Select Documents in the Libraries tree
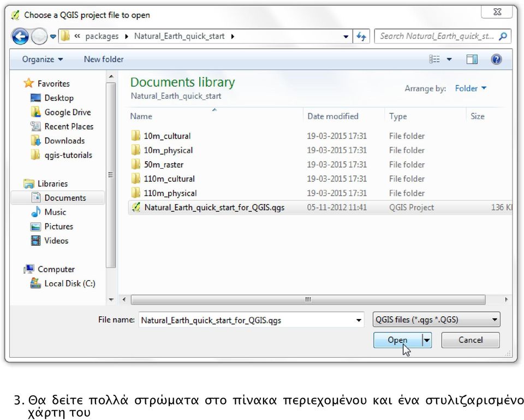The height and width of the screenshot is (420, 524). pyautogui.click(x=65, y=198)
